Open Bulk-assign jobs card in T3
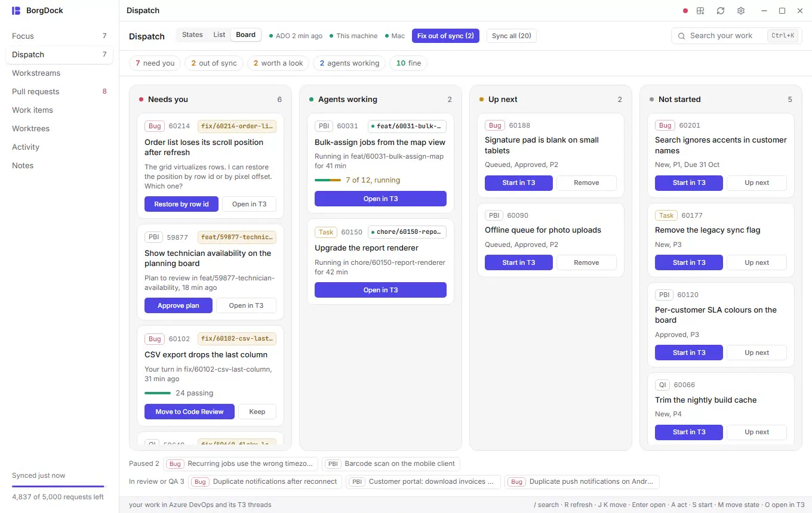This screenshot has width=812, height=513. 380,199
